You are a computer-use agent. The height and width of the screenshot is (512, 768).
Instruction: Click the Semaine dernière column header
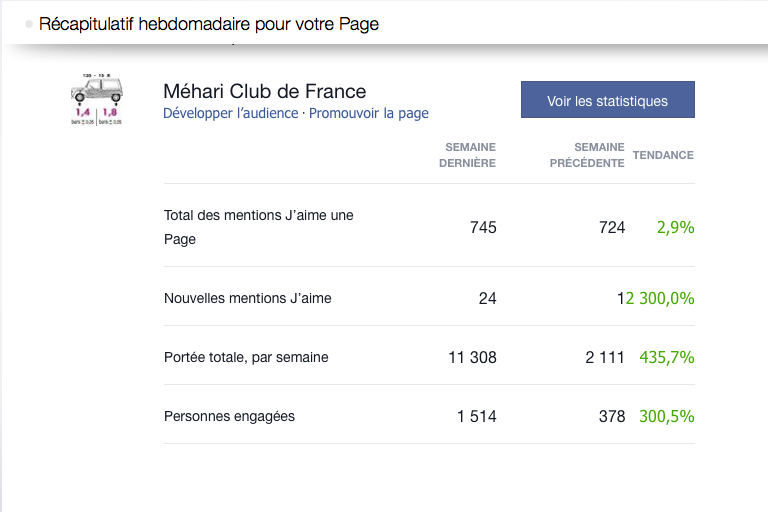(x=467, y=155)
